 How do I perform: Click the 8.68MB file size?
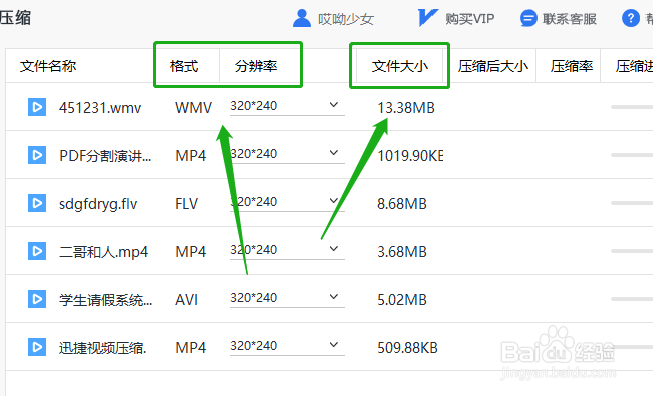[402, 204]
